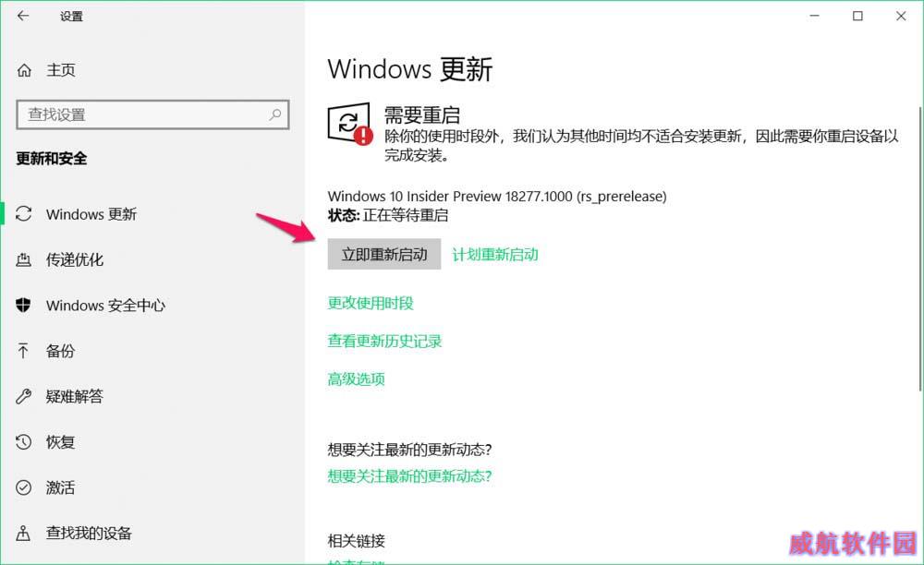Click the 立即重新启动 button
The width and height of the screenshot is (924, 565).
coord(384,254)
